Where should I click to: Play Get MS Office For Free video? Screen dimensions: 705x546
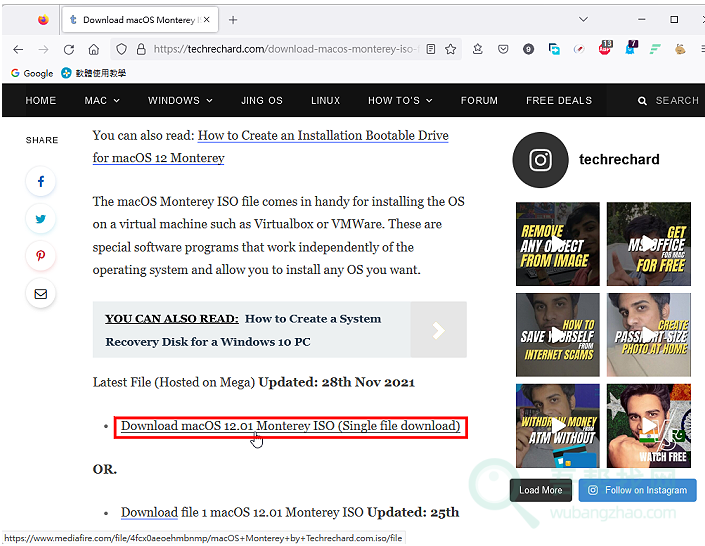(x=648, y=244)
